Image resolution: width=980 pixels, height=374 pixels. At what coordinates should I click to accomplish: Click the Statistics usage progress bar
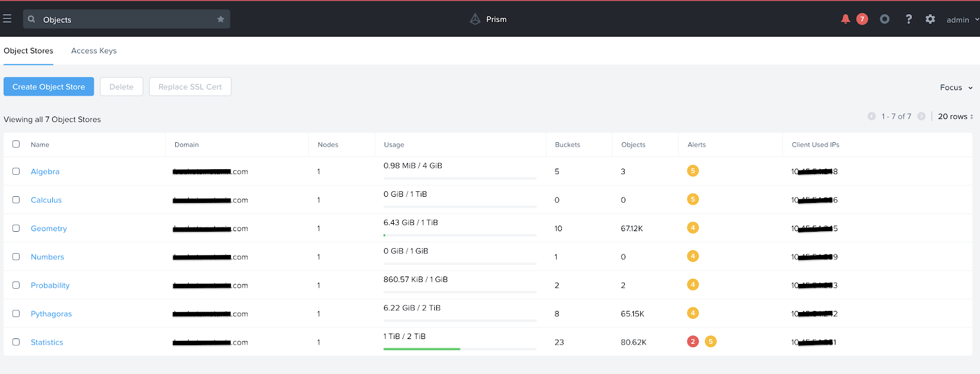click(460, 349)
